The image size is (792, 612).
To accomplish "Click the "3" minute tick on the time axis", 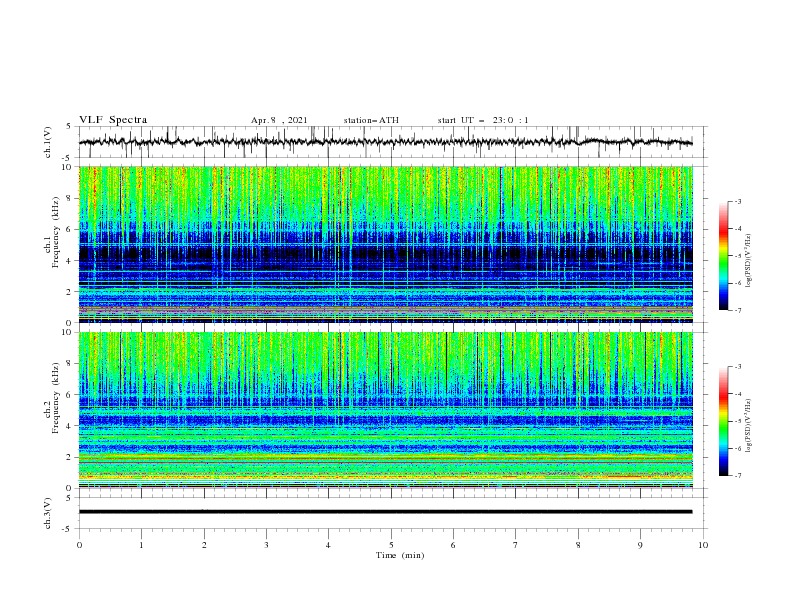I will 266,545.
